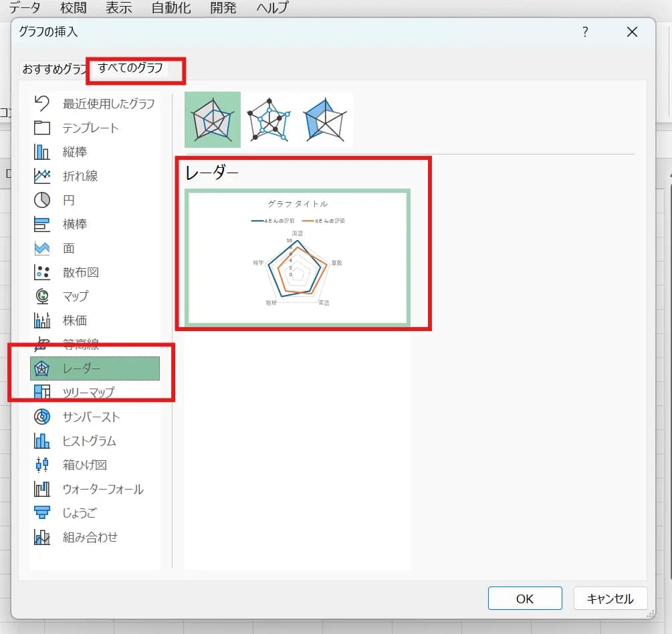Open the 校閲 ribbon menu
This screenshot has height=634, width=672.
tap(73, 8)
